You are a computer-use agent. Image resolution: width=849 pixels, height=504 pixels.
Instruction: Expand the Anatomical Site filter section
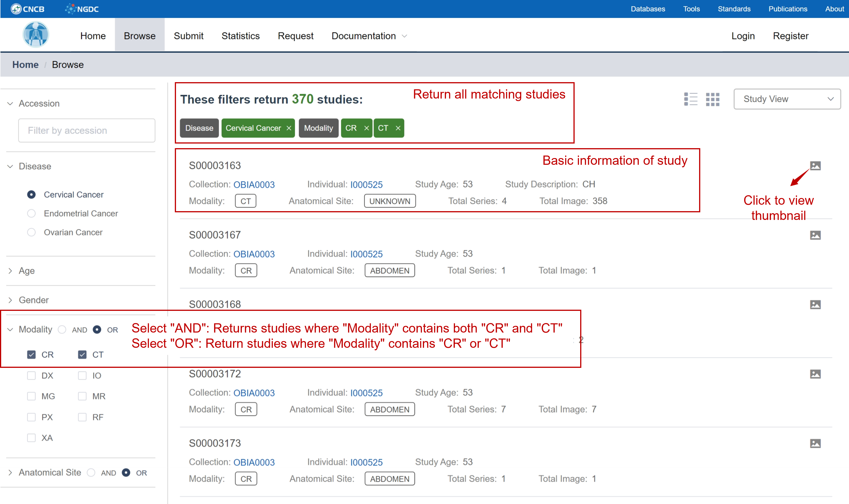tap(10, 472)
